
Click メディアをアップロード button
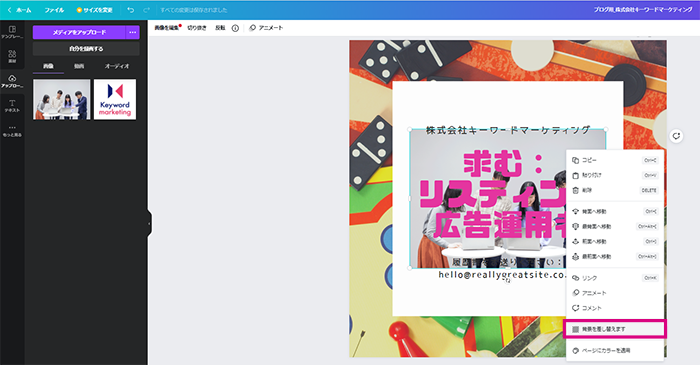(x=79, y=32)
